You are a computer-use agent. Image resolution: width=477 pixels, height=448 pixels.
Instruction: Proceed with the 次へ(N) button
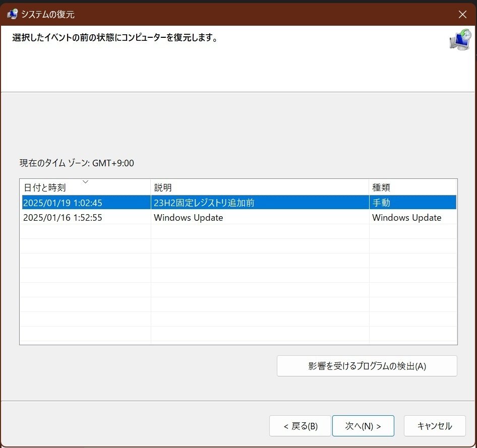(363, 426)
